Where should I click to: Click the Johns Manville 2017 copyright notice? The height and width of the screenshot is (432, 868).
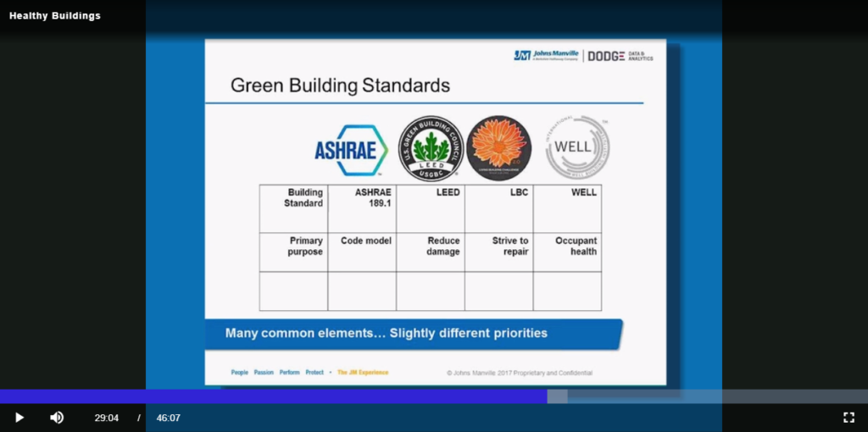(x=520, y=373)
